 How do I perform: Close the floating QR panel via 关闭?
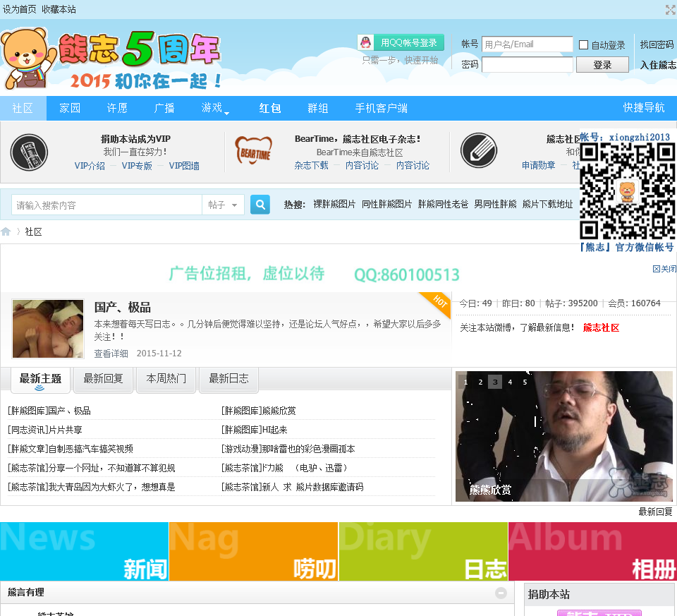pyautogui.click(x=664, y=269)
